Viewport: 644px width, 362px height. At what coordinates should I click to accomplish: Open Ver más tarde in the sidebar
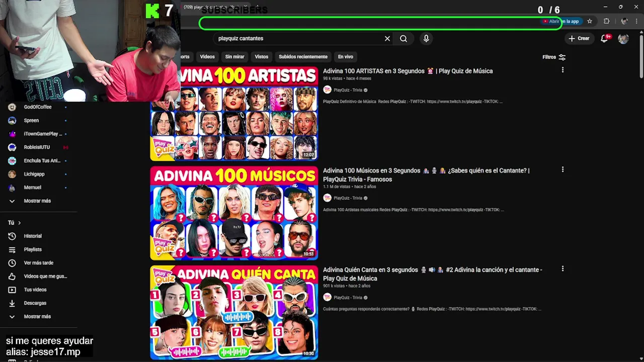tap(38, 263)
